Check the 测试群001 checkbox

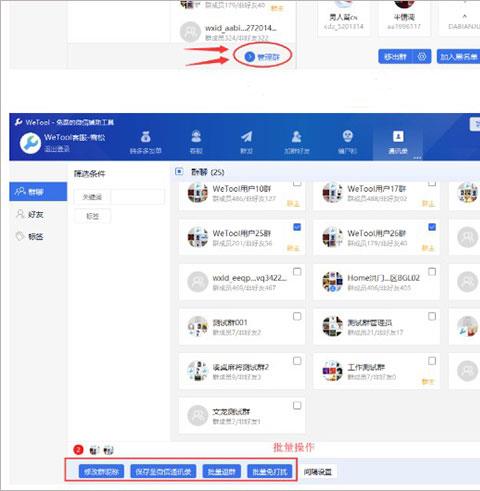coord(297,316)
